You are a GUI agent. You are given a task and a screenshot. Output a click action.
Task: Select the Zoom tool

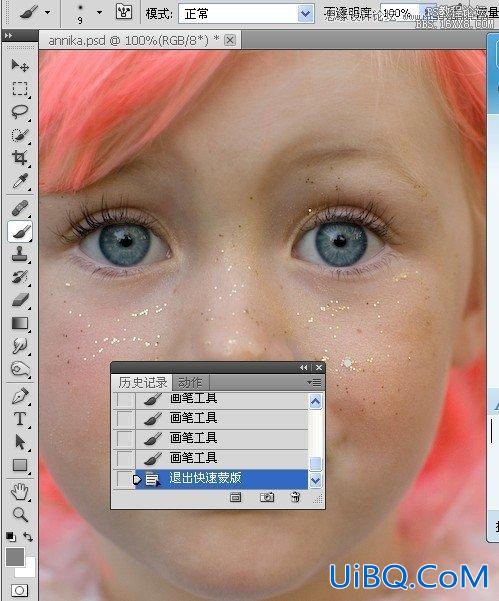coord(20,514)
